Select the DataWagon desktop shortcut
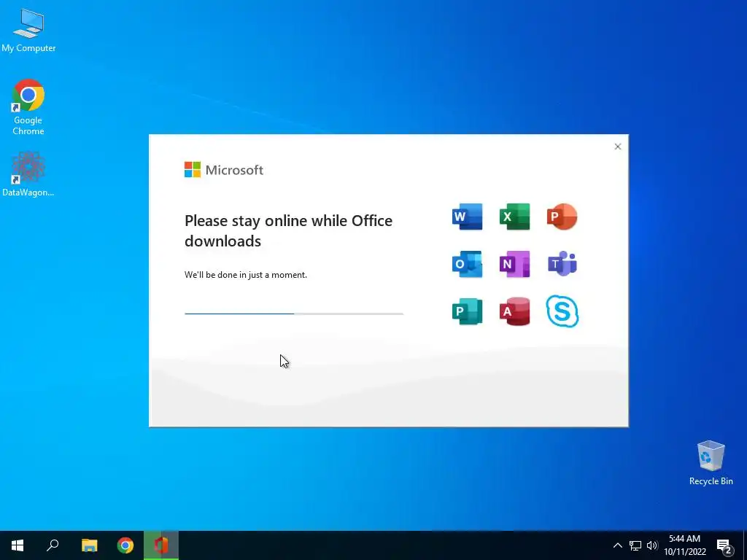Viewport: 747px width, 560px height. click(28, 174)
